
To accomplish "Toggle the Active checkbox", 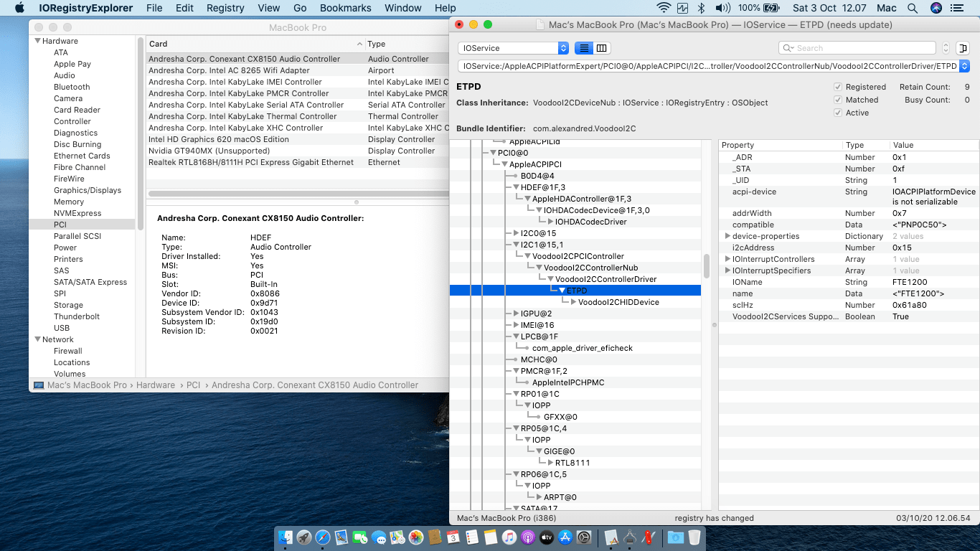I will click(837, 113).
